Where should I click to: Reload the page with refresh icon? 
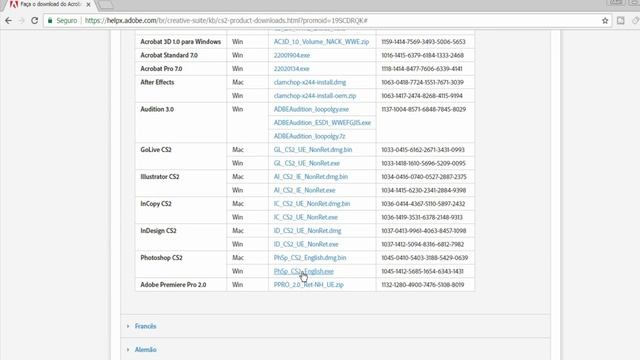35,20
